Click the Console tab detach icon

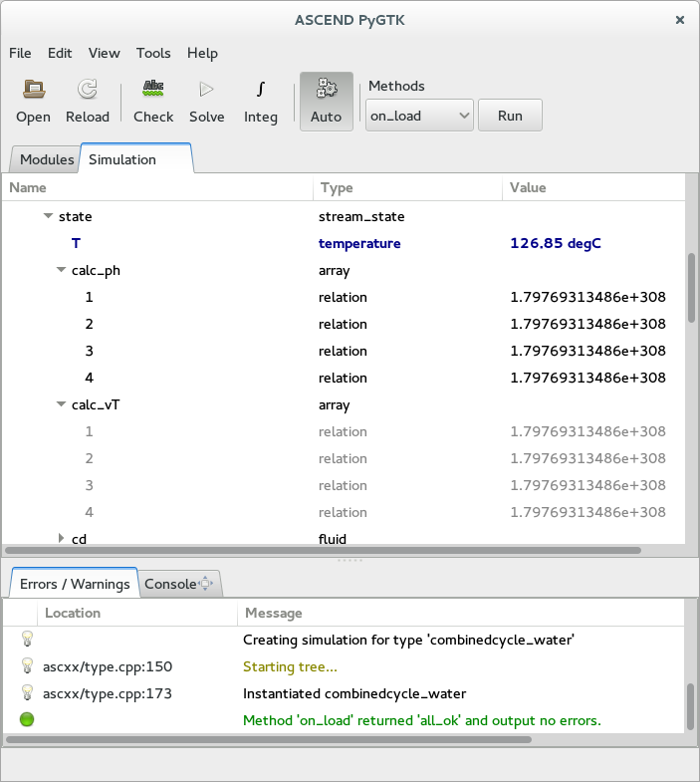206,584
